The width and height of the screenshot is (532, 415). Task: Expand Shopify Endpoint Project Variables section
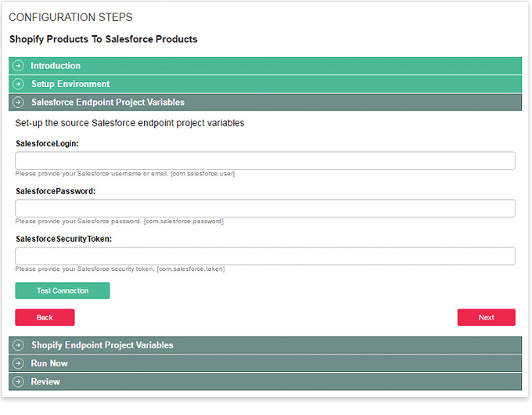265,345
